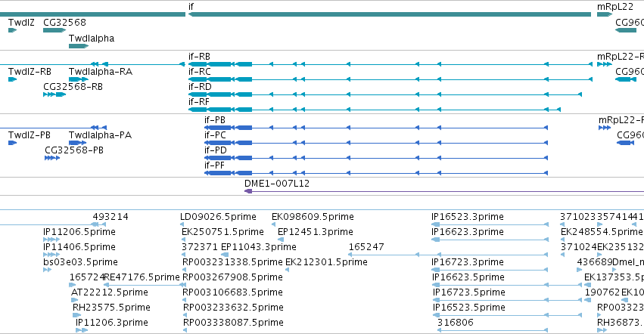Click the EK098609.5prime EST label
This screenshot has width=644, height=334.
[x=313, y=217]
